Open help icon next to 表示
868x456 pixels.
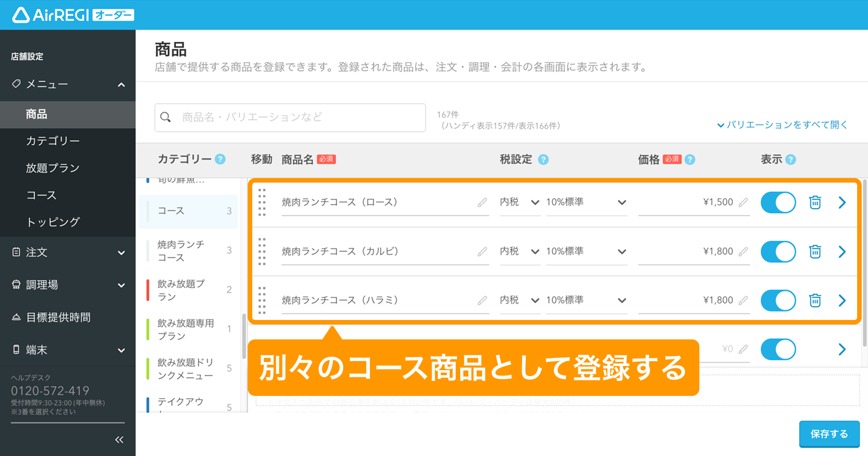click(x=791, y=160)
